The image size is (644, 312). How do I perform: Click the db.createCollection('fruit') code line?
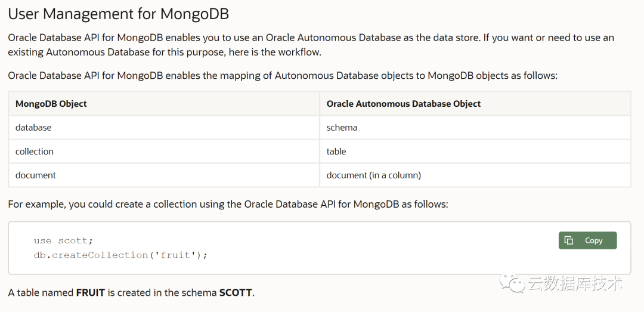[x=120, y=255]
